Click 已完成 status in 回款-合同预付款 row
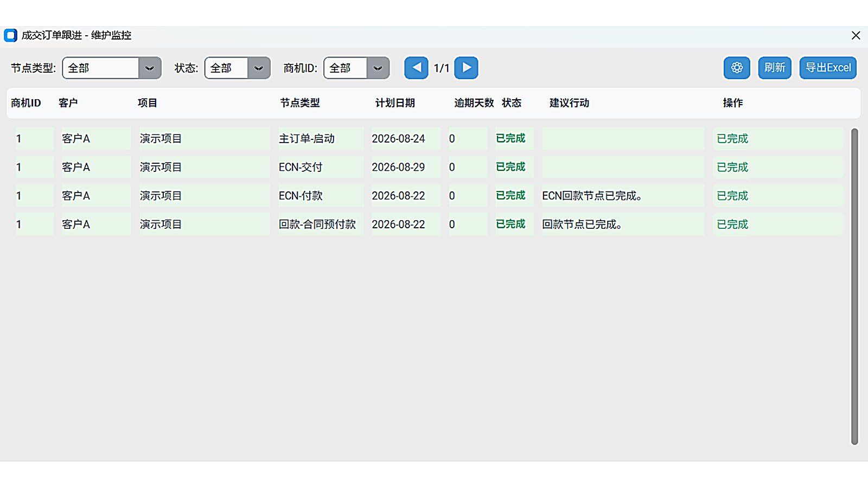Image resolution: width=868 pixels, height=488 pixels. pyautogui.click(x=510, y=224)
